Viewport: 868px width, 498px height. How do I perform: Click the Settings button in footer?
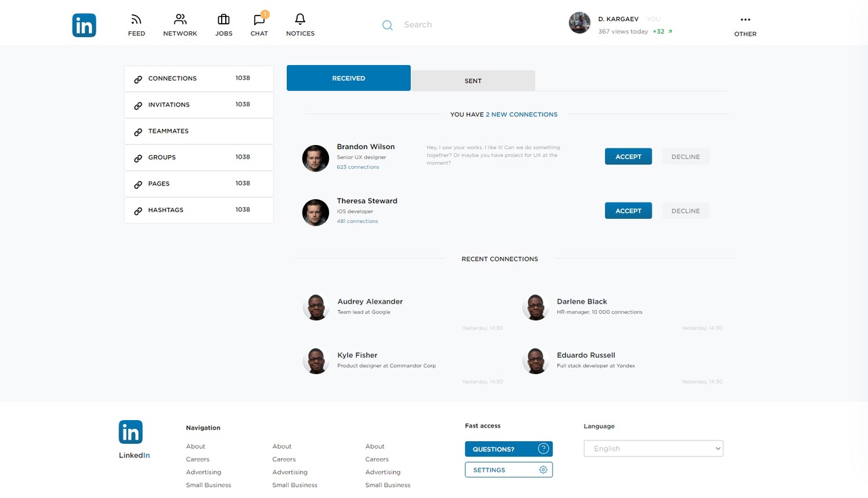point(509,470)
